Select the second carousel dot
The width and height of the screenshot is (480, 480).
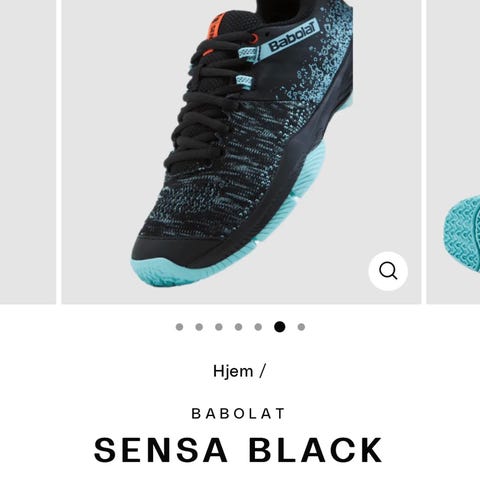[199, 327]
